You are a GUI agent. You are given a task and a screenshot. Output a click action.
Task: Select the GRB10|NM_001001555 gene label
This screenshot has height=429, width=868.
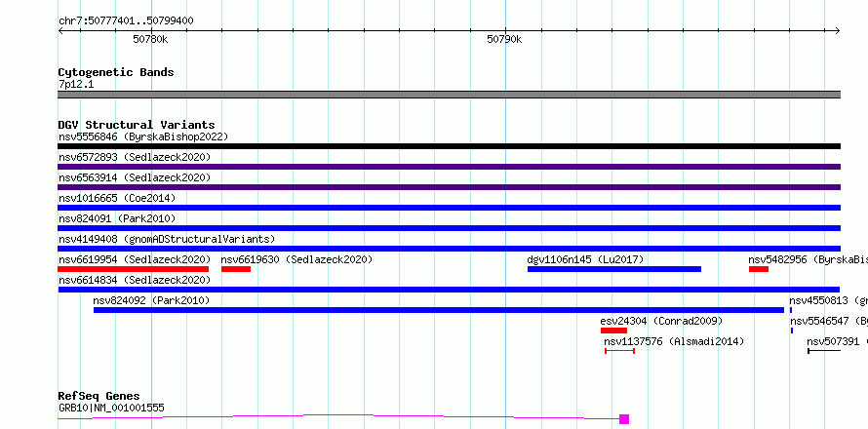[111, 408]
